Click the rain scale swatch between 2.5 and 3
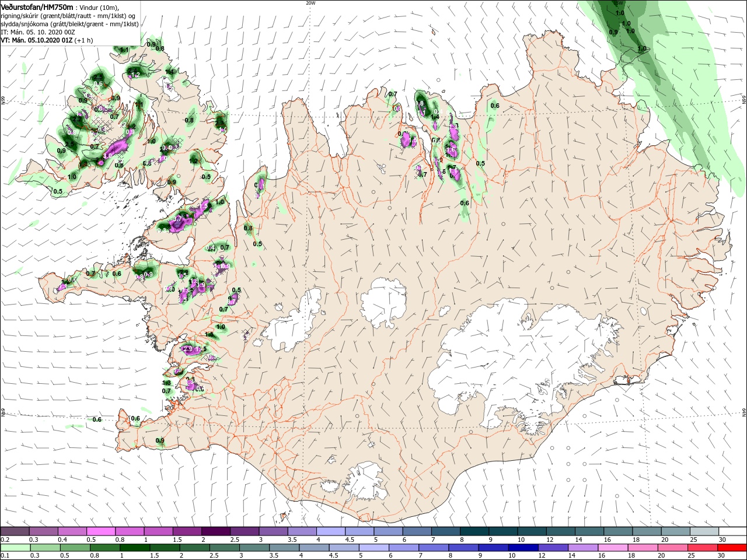Image resolution: width=747 pixels, height=560 pixels. coord(225,548)
